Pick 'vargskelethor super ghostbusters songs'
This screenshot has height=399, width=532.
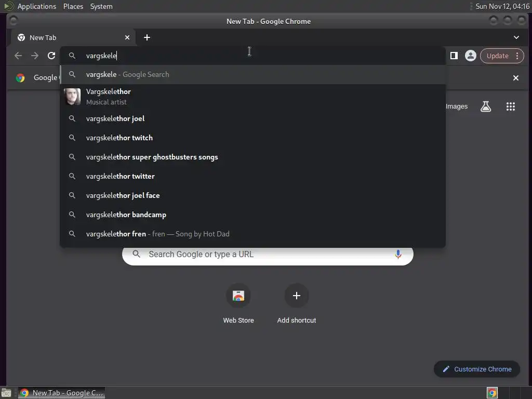(x=253, y=157)
